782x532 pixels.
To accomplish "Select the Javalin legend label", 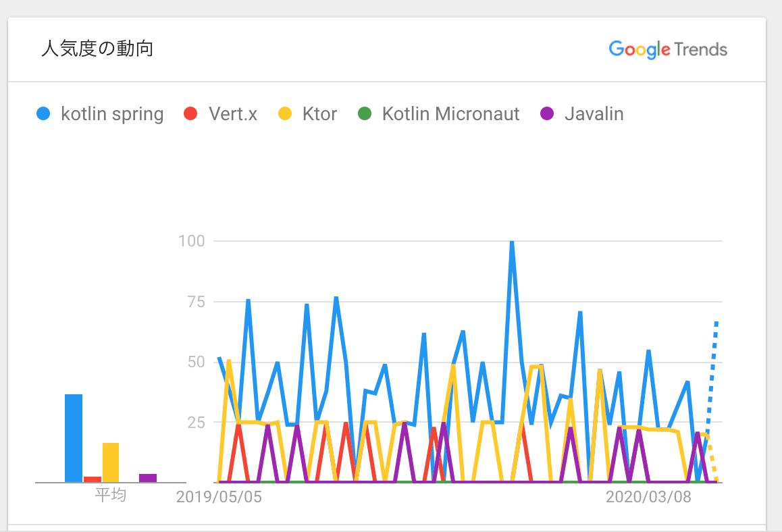I will (594, 114).
